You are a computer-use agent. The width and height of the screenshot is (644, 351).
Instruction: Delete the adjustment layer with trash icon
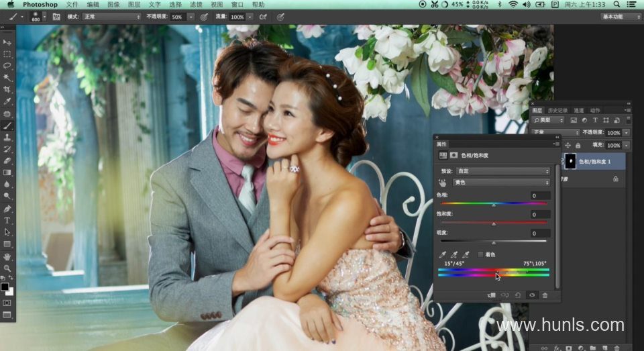[545, 295]
